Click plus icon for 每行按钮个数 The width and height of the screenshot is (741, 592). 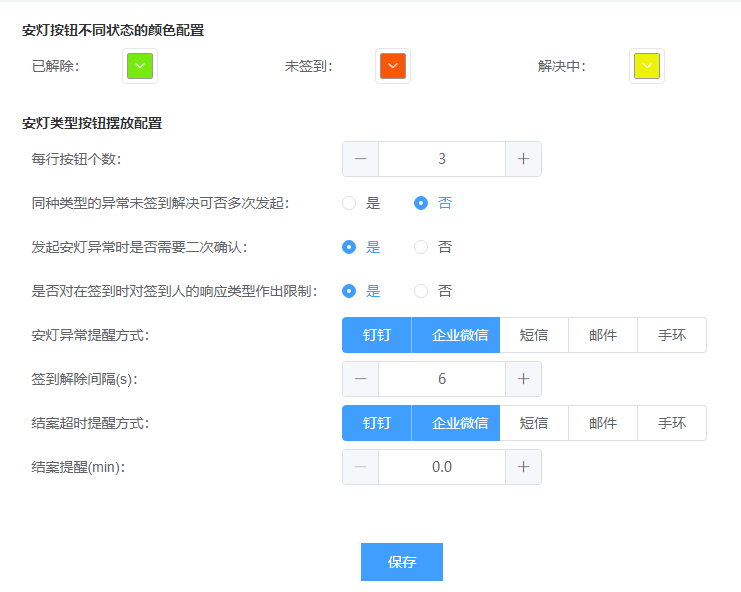[523, 159]
